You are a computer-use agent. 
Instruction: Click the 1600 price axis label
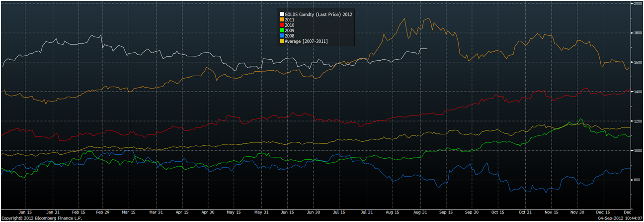tap(638, 62)
